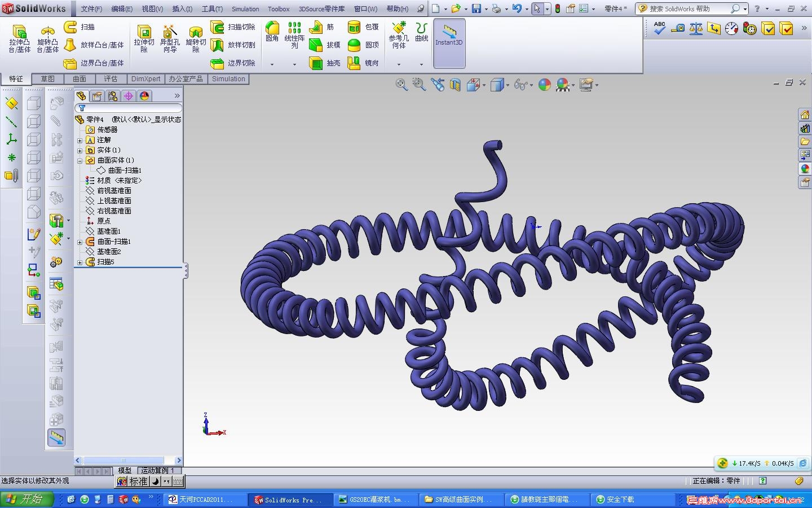Click the 镜向 mirror tool
The image size is (812, 508).
(363, 63)
